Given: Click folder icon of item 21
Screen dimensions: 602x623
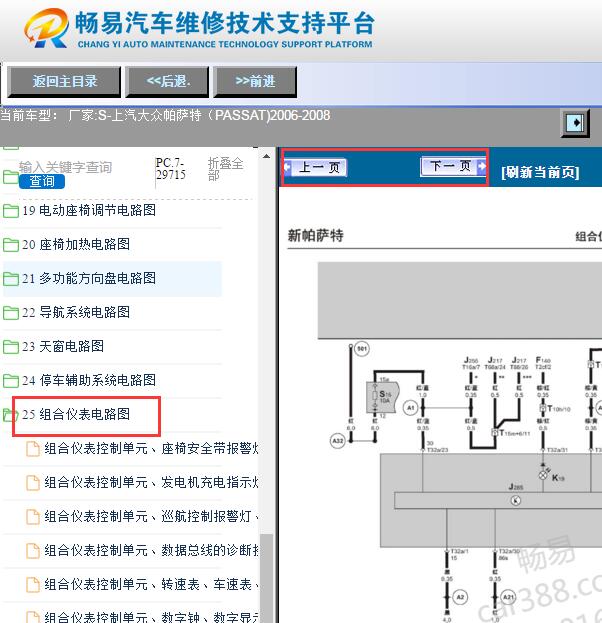Looking at the screenshot, I should (11, 279).
